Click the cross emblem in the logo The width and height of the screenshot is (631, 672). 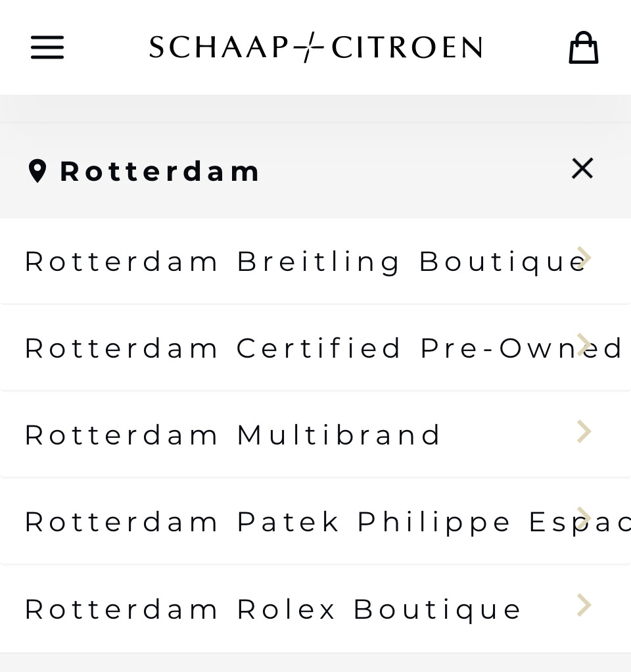pos(310,48)
